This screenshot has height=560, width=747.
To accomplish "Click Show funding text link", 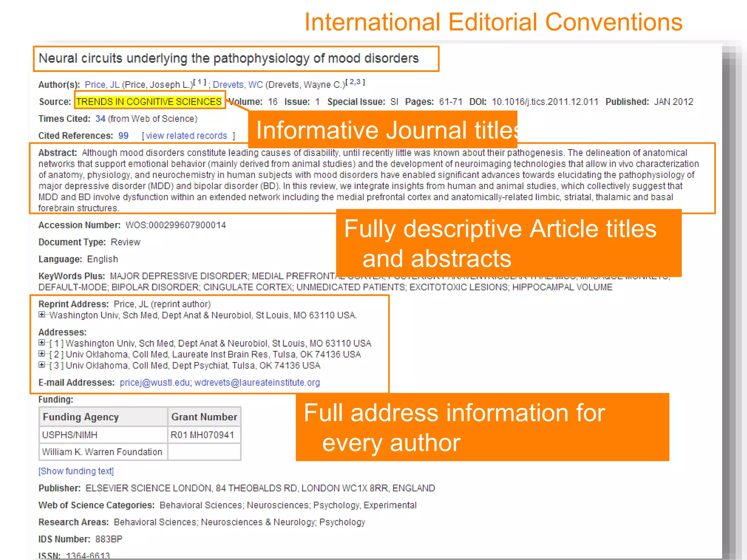I will click(76, 471).
